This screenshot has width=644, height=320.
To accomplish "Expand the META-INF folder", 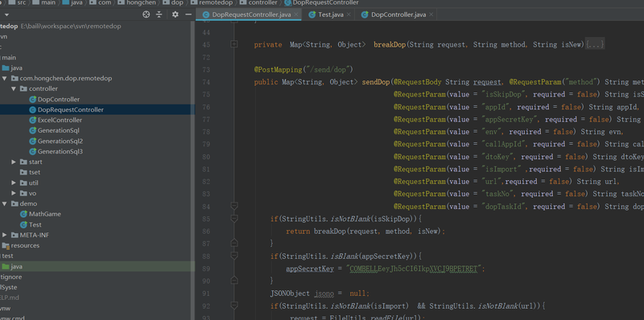I will 5,235.
